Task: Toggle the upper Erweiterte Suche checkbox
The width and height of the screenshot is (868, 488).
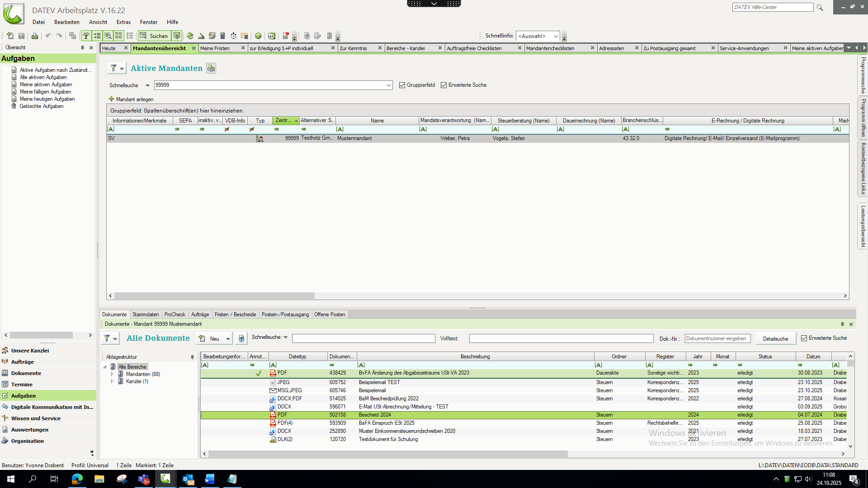Action: coord(443,85)
